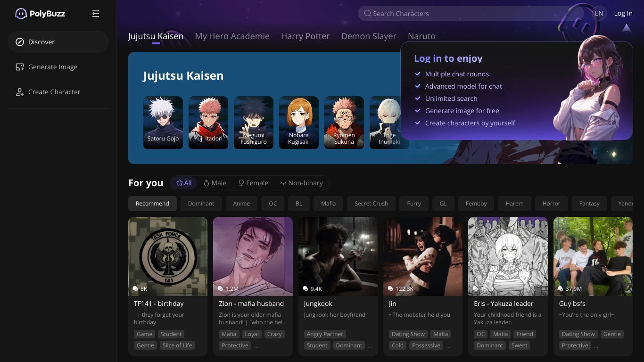Switch to My Hero Academie tab
644x362 pixels.
pos(232,36)
